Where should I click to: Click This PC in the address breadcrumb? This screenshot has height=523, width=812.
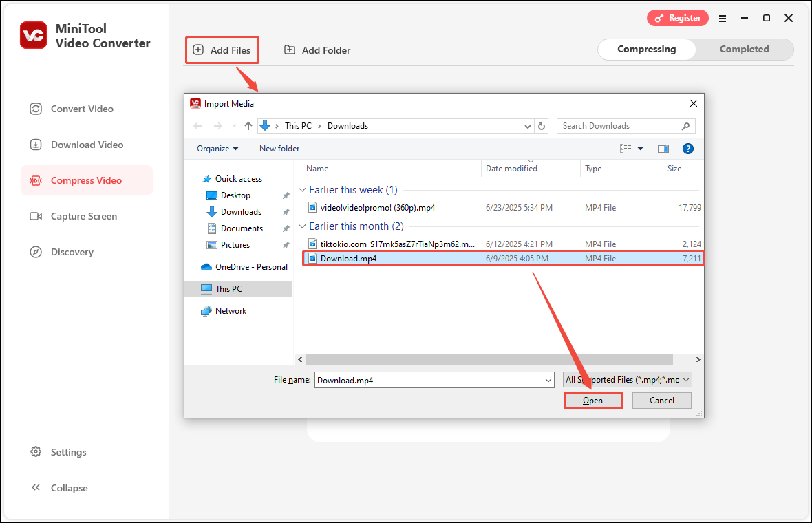[298, 126]
